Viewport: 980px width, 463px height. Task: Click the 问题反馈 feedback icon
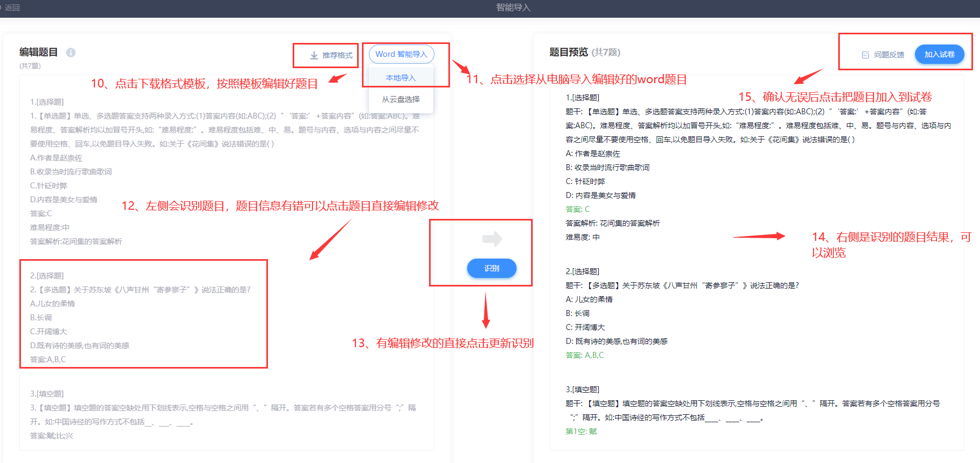click(x=865, y=55)
